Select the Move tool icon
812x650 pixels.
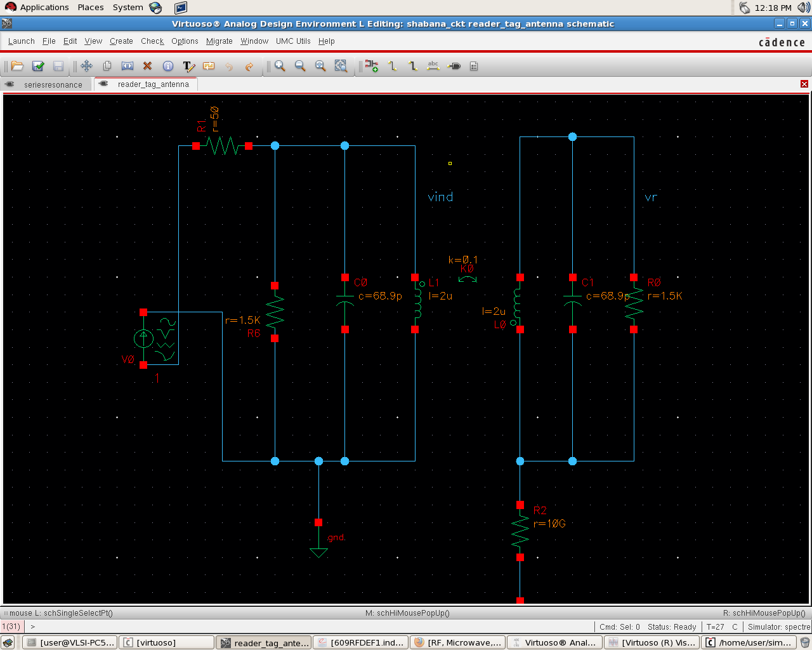[87, 66]
